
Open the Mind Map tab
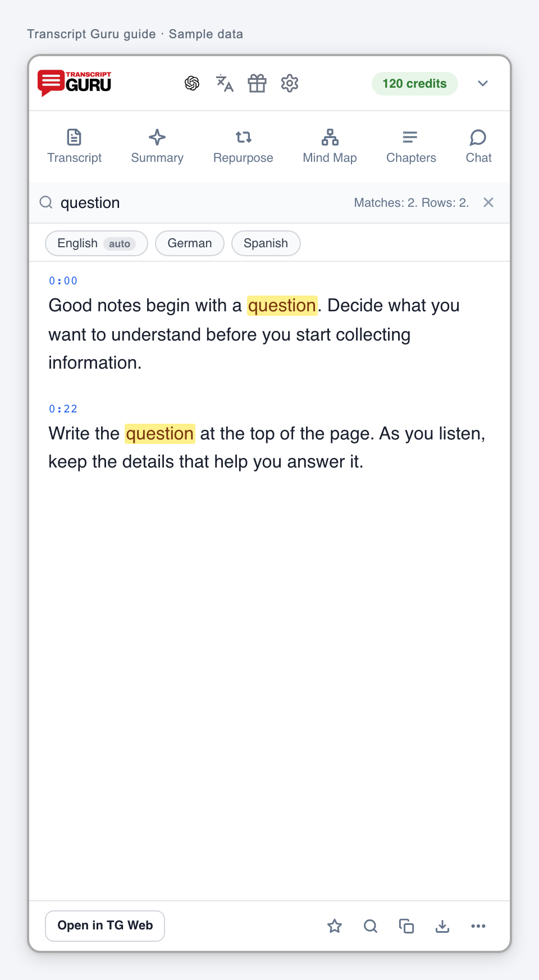(x=330, y=146)
